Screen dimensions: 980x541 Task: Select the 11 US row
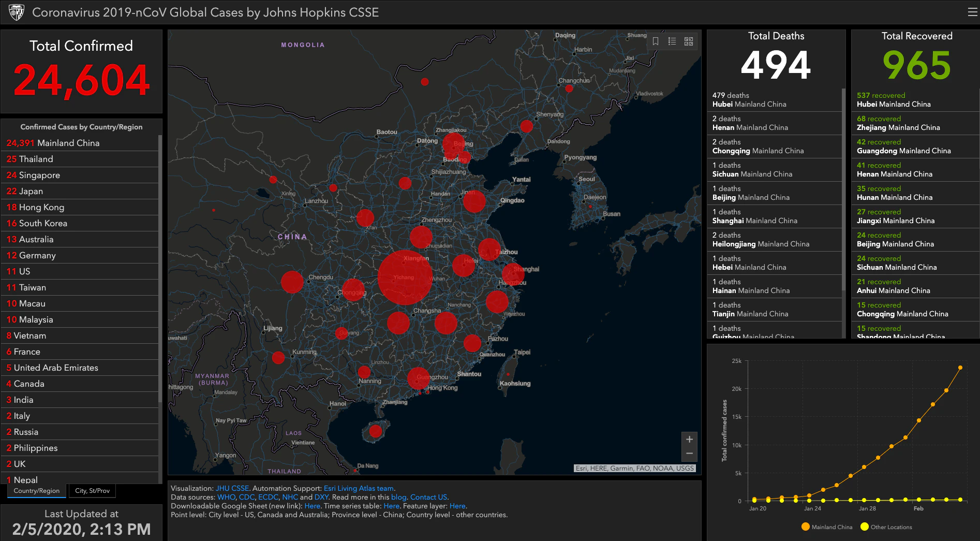point(80,271)
